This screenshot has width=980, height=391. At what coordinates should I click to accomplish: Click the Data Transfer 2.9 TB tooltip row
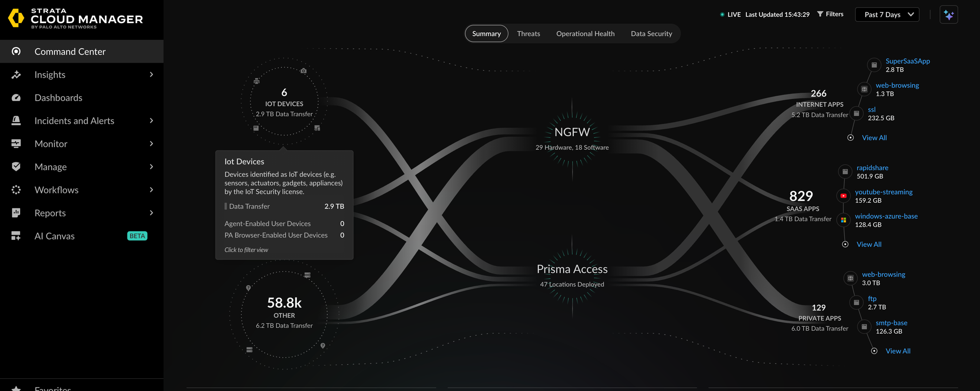(284, 207)
